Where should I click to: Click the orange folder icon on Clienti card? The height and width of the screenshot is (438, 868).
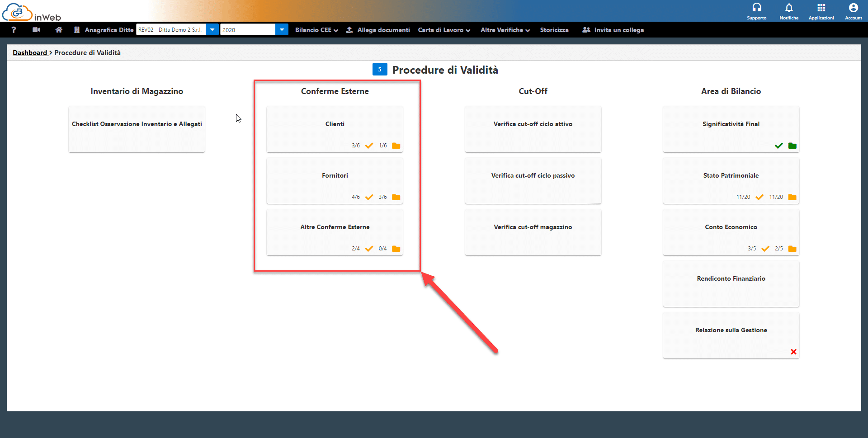pyautogui.click(x=396, y=146)
